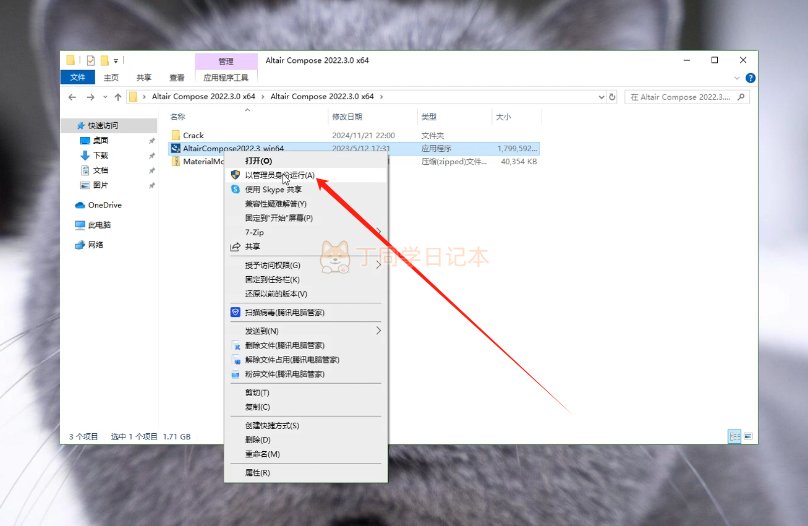Screen dimensions: 808x526
Task: Click the 40,354 KB size cell
Action: (518, 162)
